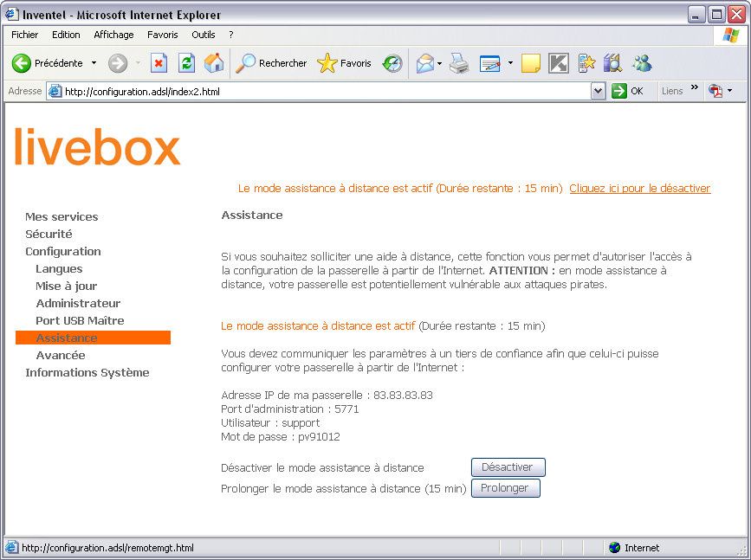Open the Outils menu

(204, 35)
